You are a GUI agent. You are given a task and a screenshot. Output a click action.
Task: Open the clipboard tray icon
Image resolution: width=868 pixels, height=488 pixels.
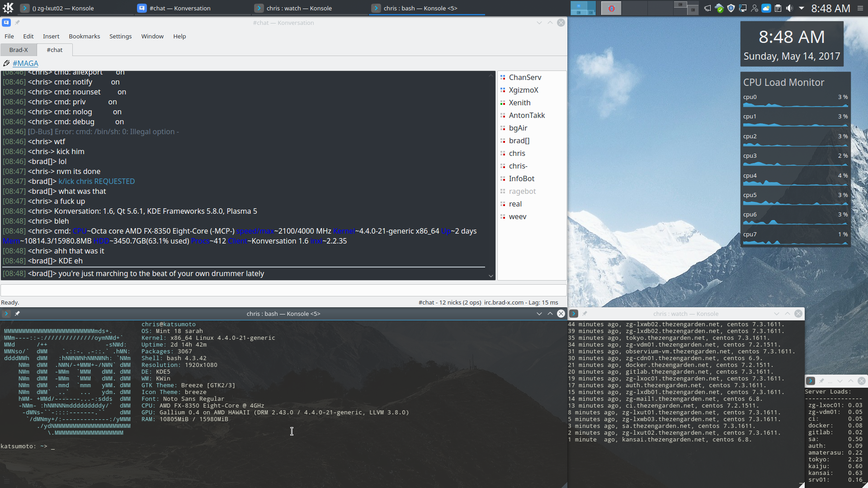[x=778, y=8]
